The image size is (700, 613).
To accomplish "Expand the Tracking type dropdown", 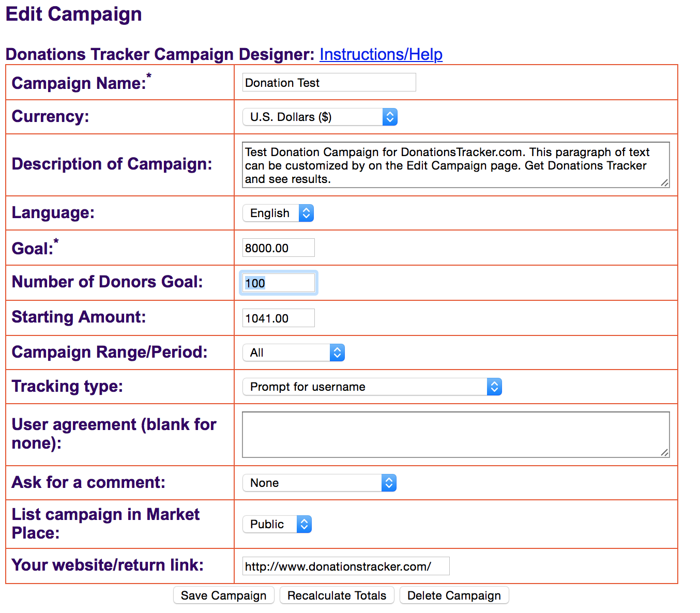I will point(372,387).
